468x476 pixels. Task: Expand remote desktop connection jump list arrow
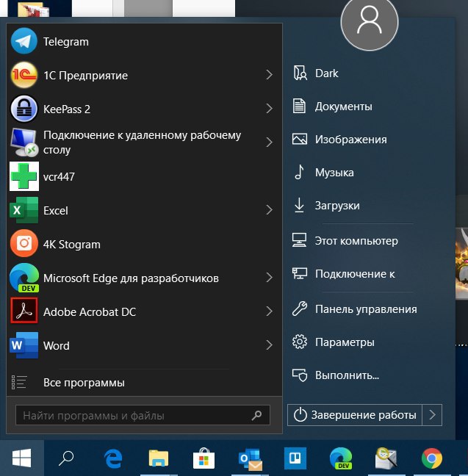(x=269, y=142)
